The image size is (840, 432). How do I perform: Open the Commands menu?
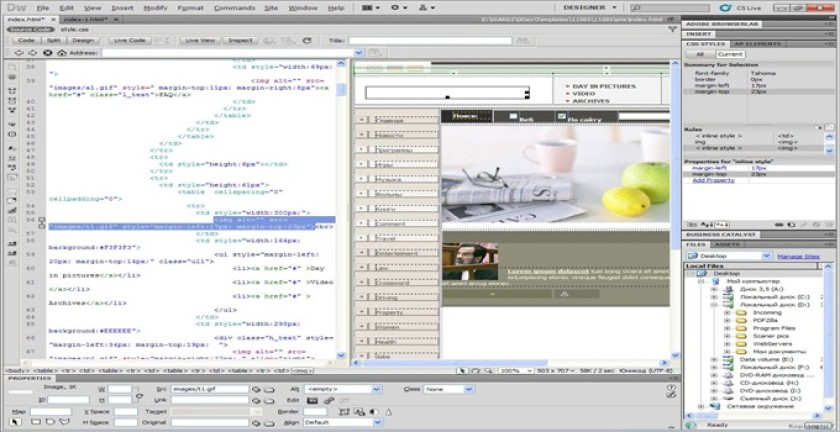[x=235, y=8]
